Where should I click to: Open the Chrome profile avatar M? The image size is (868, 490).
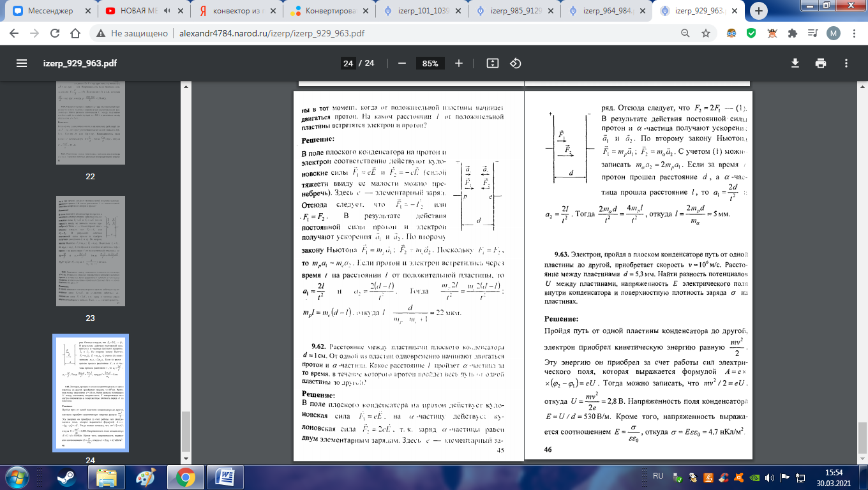click(x=834, y=33)
